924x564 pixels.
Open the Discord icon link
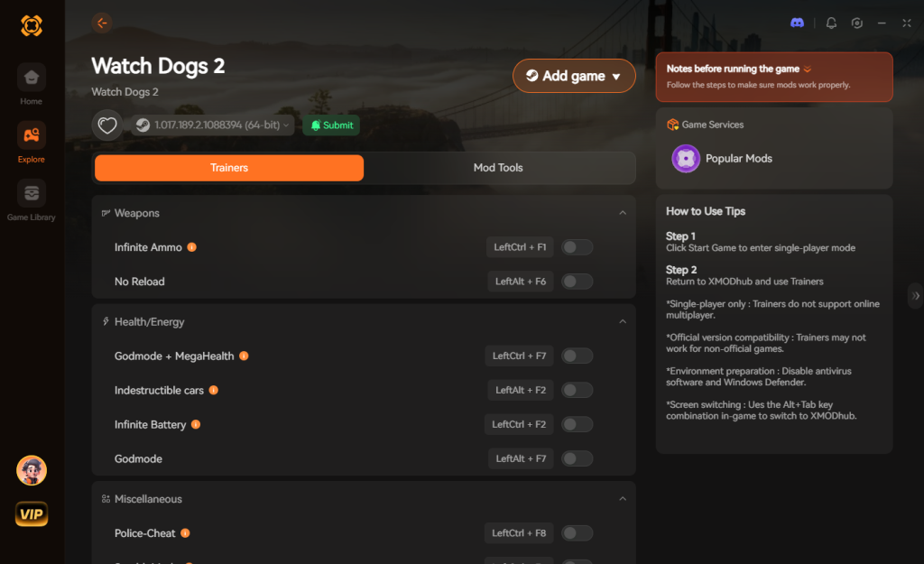point(797,23)
